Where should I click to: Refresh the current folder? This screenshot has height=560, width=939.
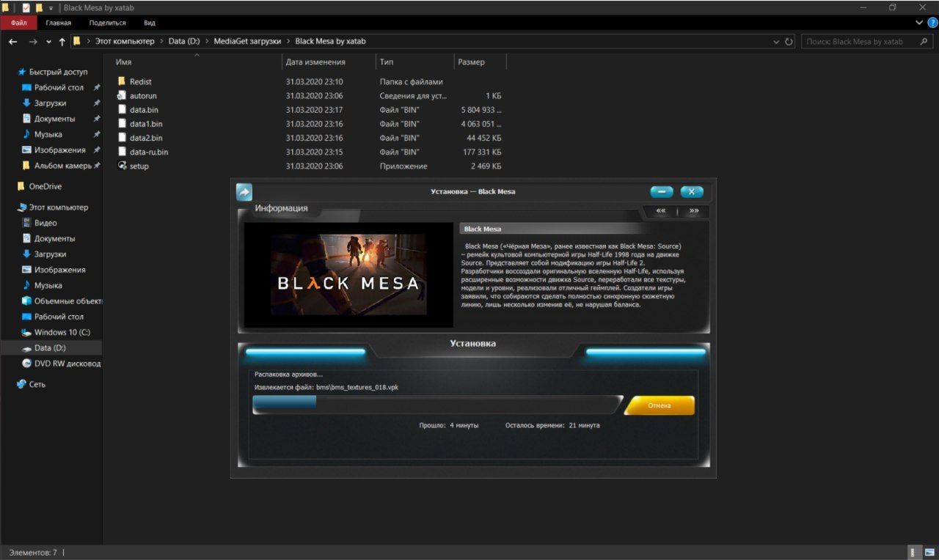[x=789, y=42]
